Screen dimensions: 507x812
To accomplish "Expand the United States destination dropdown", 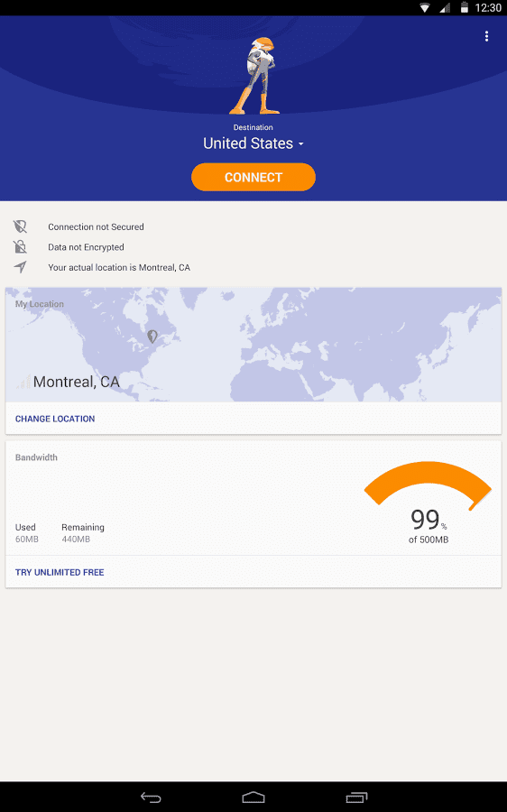I will (x=253, y=143).
